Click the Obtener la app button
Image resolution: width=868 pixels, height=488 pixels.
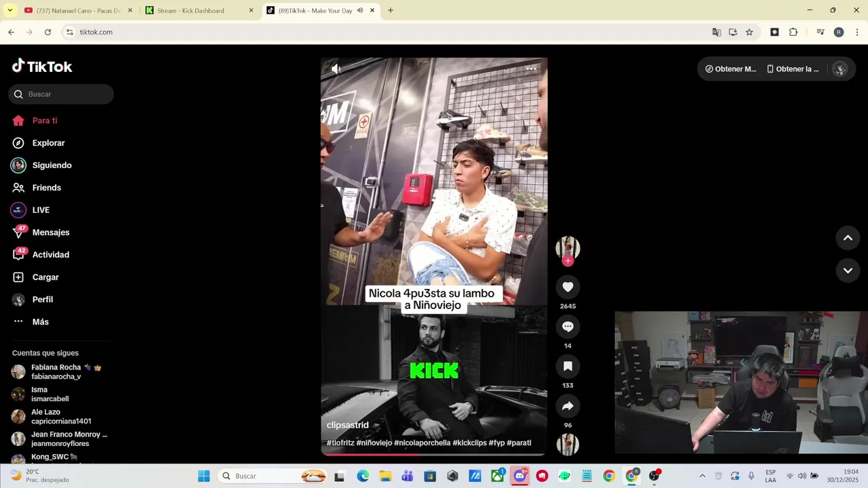coord(793,69)
